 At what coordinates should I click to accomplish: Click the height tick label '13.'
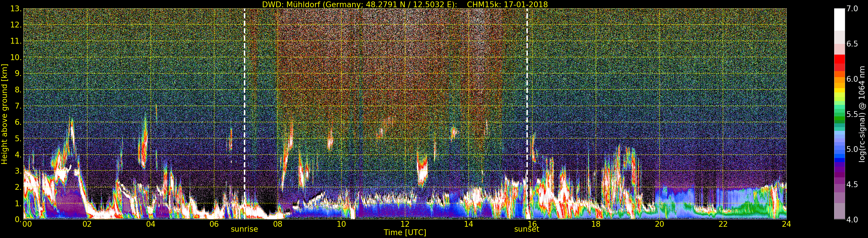tap(16, 9)
